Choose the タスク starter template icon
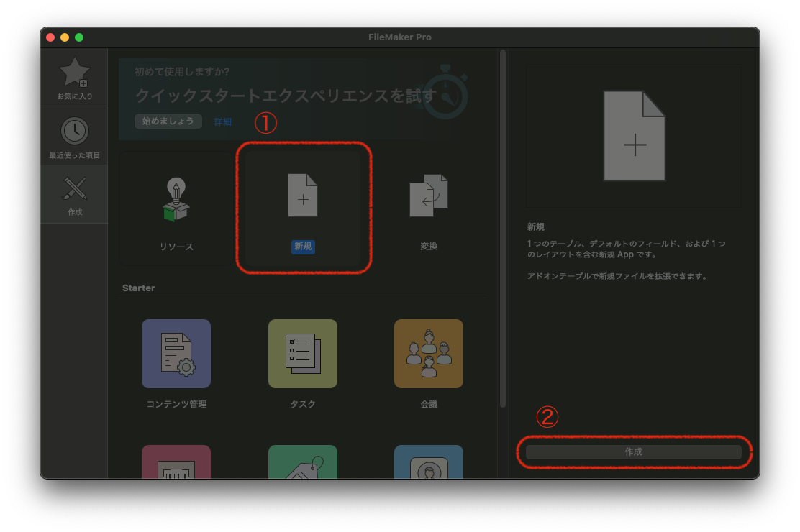 coord(303,354)
